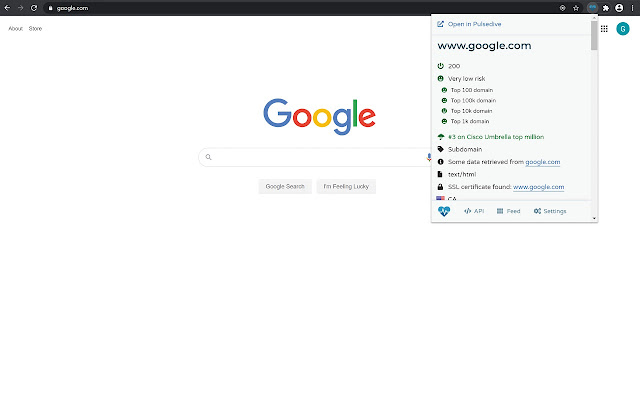Viewport: 640px width, 400px height.
Task: Open the Extensions puzzle piece menu
Action: [x=606, y=8]
